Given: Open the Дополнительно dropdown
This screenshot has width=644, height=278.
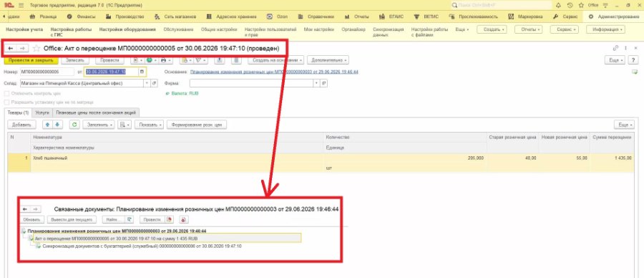Looking at the screenshot, I should [328, 60].
